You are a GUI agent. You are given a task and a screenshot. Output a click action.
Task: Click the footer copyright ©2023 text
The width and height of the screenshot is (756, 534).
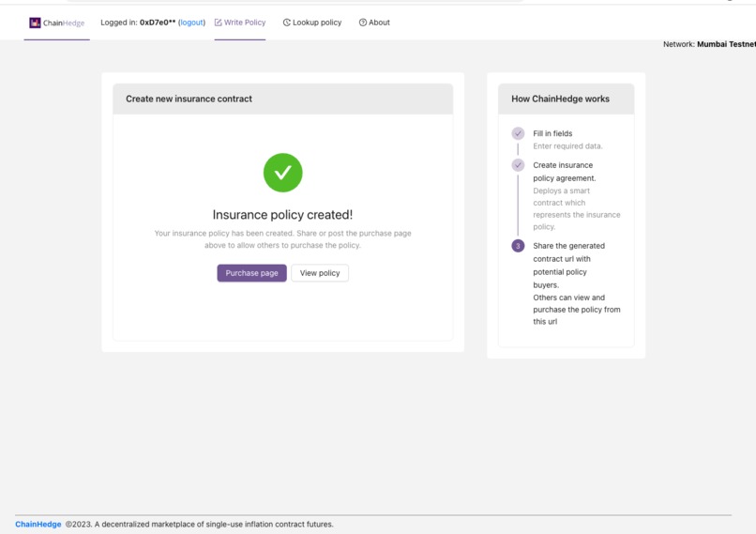pyautogui.click(x=199, y=525)
